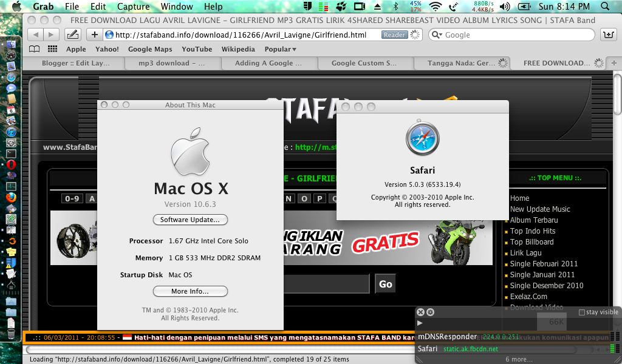Viewport: 622px width, 364px height.
Task: Open Terminal from the Dock
Action: tap(11, 153)
